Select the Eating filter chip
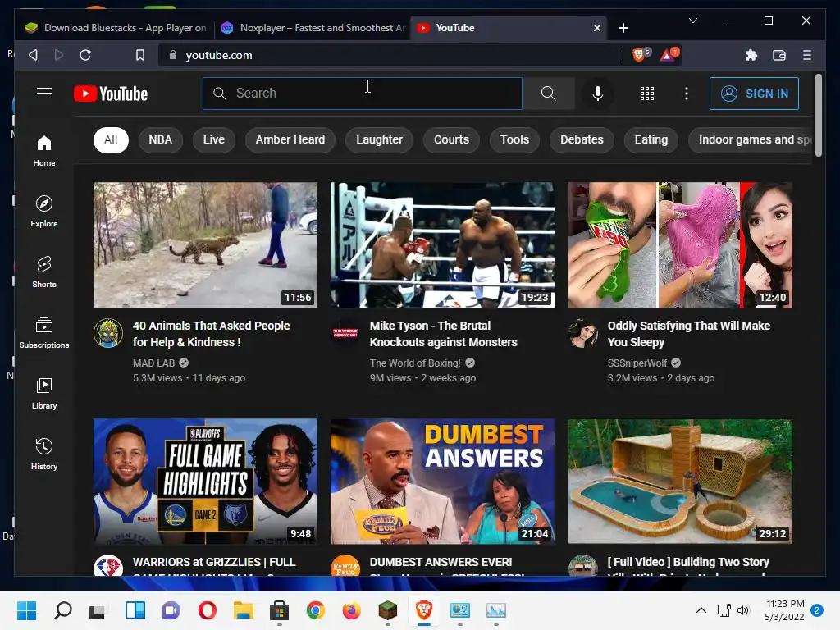The height and width of the screenshot is (630, 840). tap(651, 139)
